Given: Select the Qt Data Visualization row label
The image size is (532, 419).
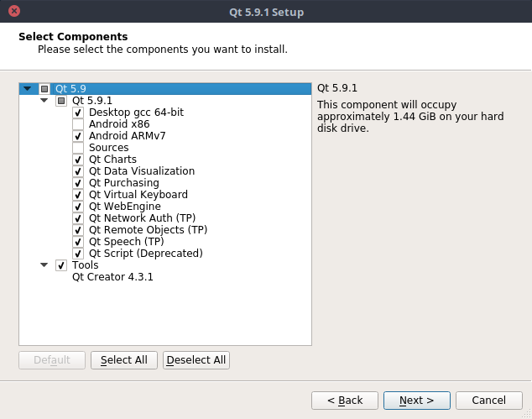Looking at the screenshot, I should click(142, 171).
